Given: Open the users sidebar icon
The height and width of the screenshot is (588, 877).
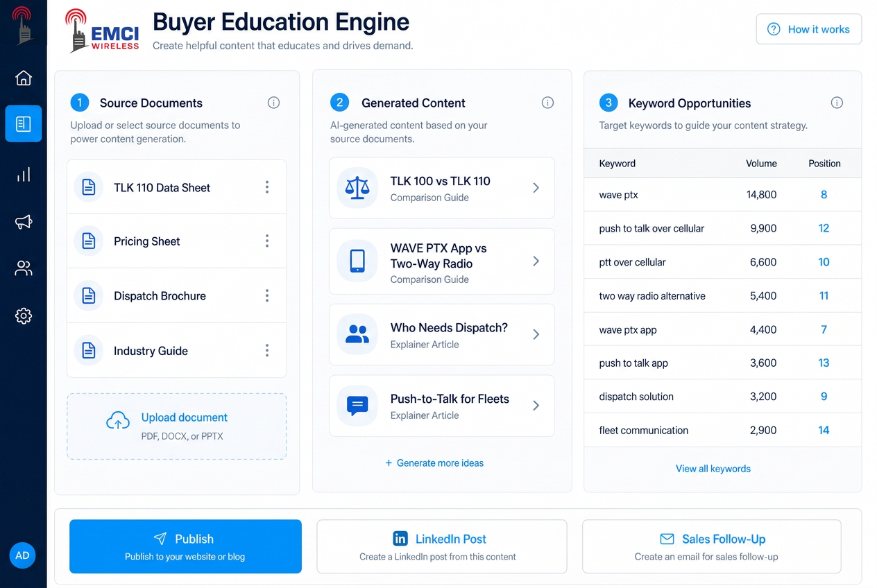Looking at the screenshot, I should pos(24,268).
